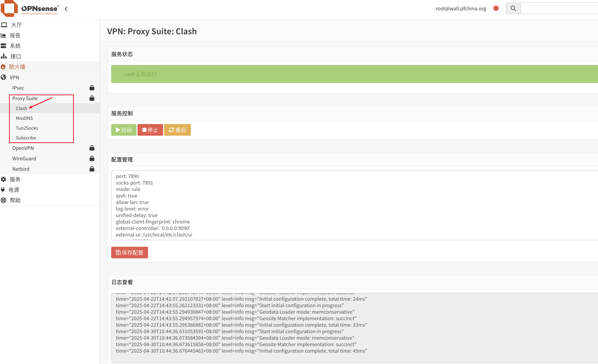Click the search magnifier icon
The width and height of the screenshot is (598, 364).
click(x=513, y=8)
